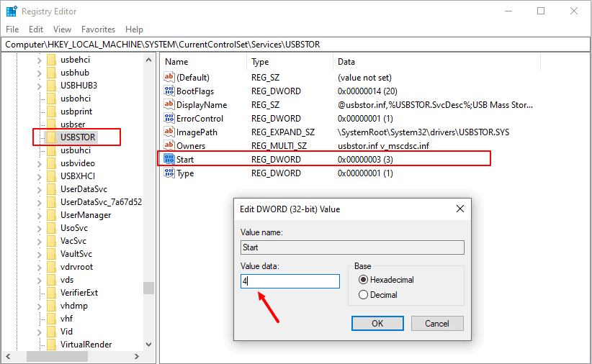Expand the USBHUB3 tree node

point(40,86)
